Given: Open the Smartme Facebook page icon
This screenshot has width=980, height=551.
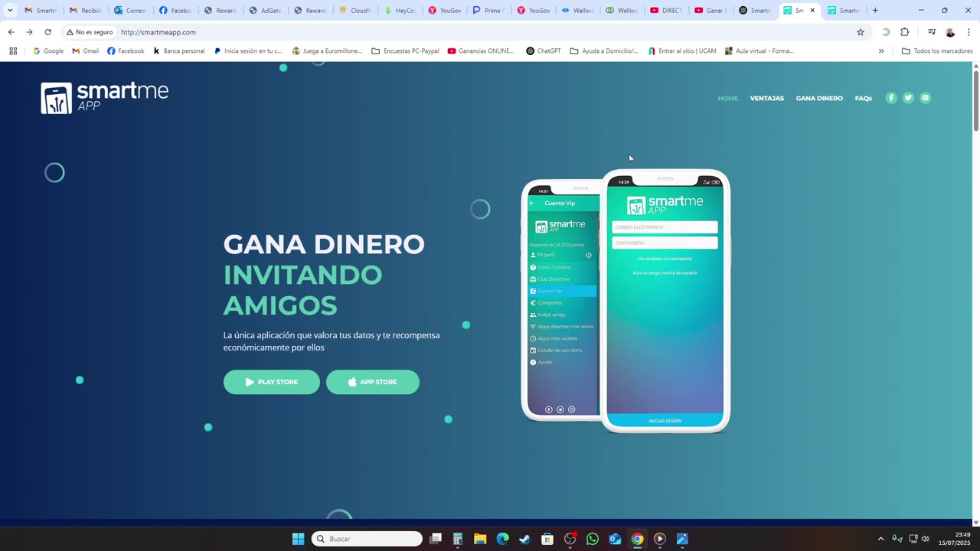Looking at the screenshot, I should coord(890,98).
